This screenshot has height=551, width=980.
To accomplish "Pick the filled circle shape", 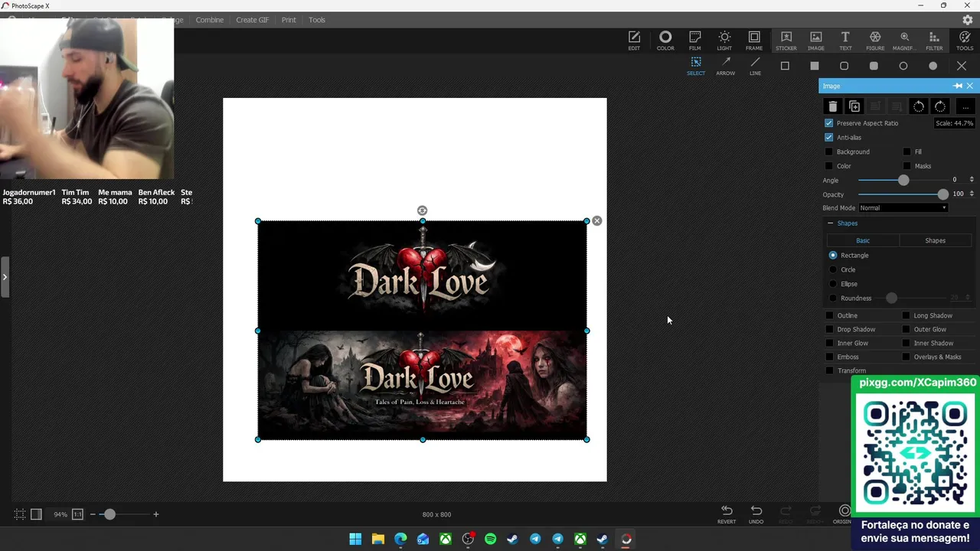I will click(x=933, y=66).
